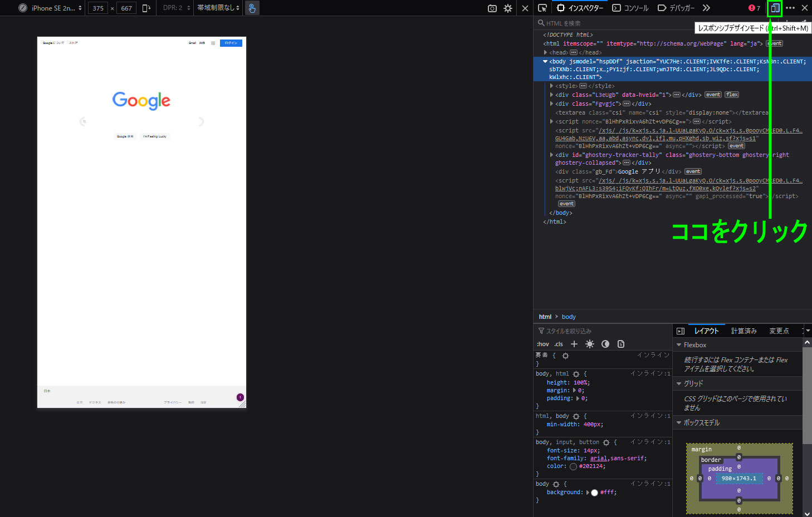Click highlighter icon next to 要素 rule

(565, 356)
